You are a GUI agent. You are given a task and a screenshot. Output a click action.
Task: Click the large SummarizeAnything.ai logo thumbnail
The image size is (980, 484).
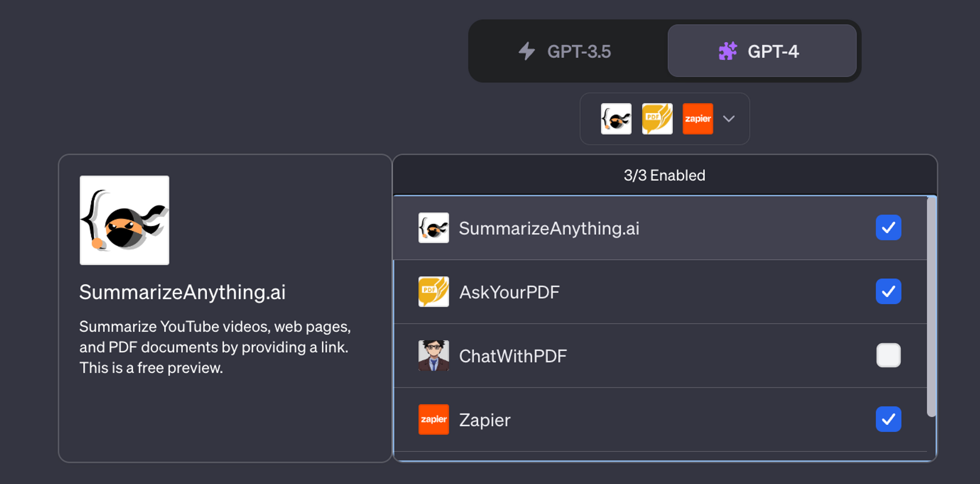tap(124, 220)
